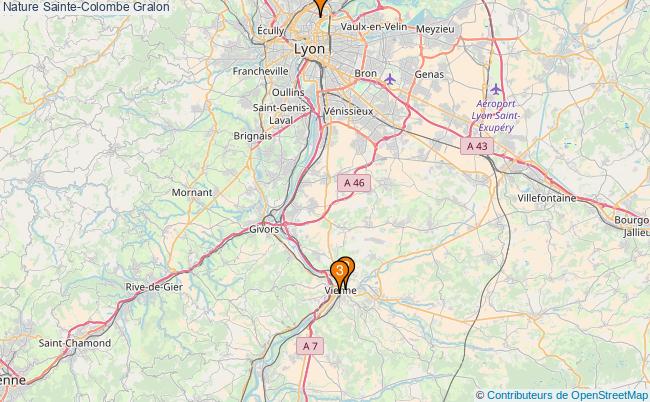
Task: Click the Vienne town label
Action: coord(341,291)
